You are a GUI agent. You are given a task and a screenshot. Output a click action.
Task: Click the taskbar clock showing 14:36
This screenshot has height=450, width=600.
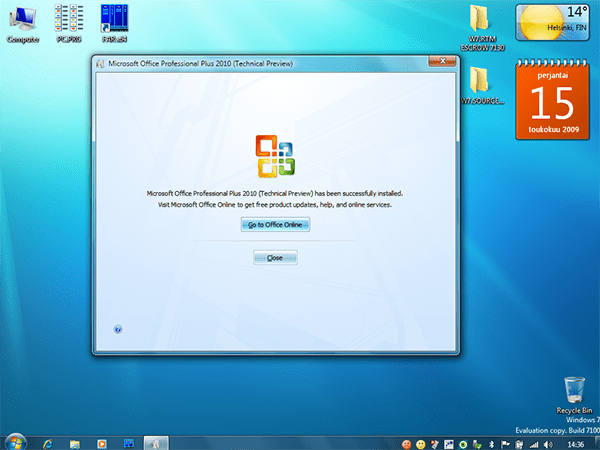tap(576, 444)
